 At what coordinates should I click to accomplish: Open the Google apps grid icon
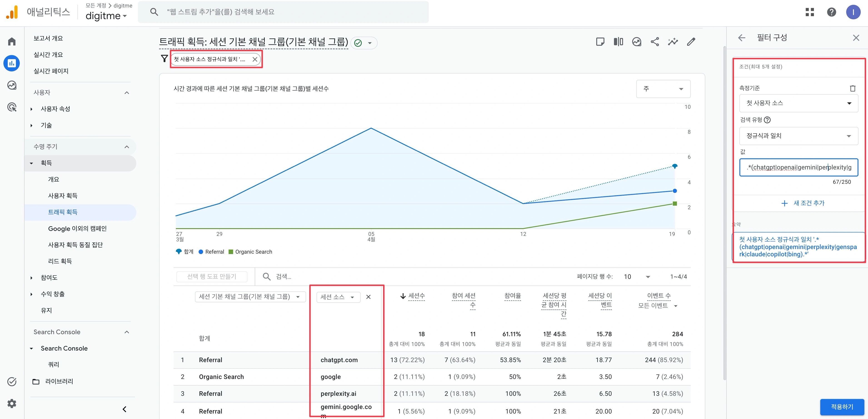click(x=810, y=12)
